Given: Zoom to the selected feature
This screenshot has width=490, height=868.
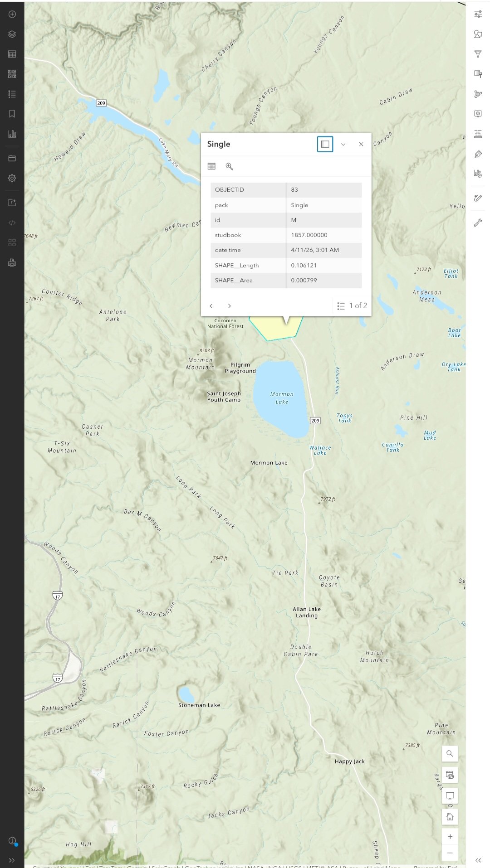Looking at the screenshot, I should point(230,166).
